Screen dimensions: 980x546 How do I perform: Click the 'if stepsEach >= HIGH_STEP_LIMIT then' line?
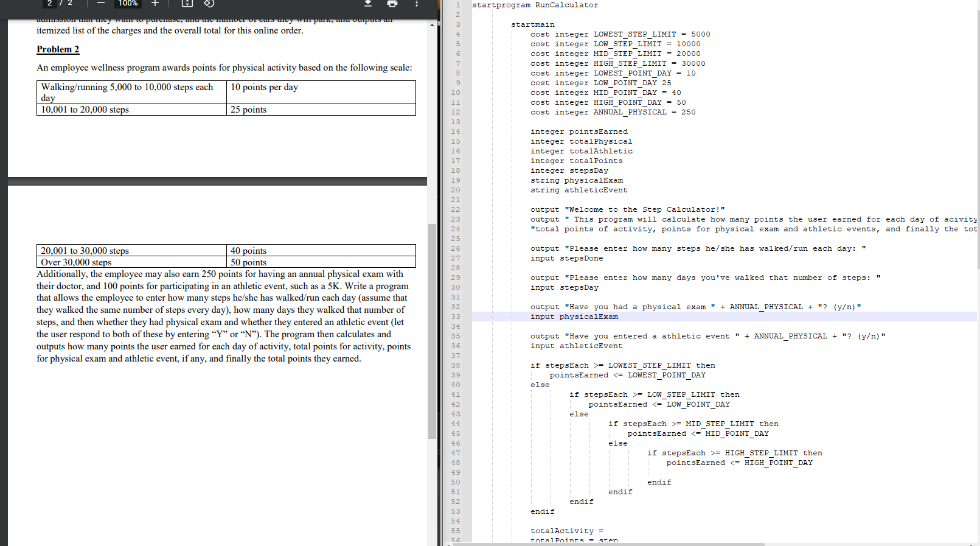[735, 453]
